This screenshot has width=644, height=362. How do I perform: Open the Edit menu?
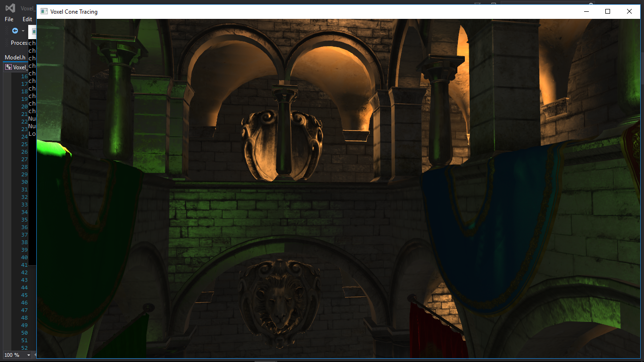click(27, 19)
